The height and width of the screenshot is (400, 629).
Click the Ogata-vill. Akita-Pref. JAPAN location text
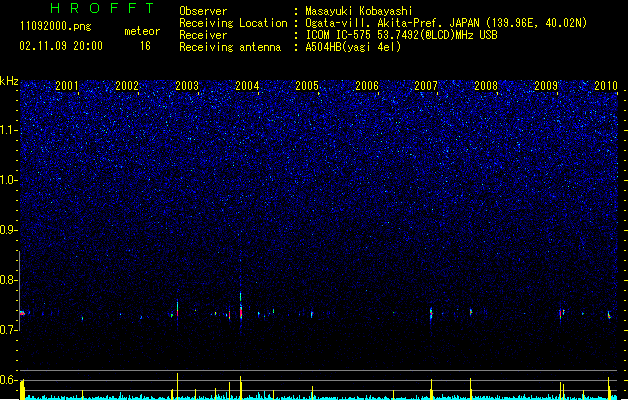click(446, 23)
